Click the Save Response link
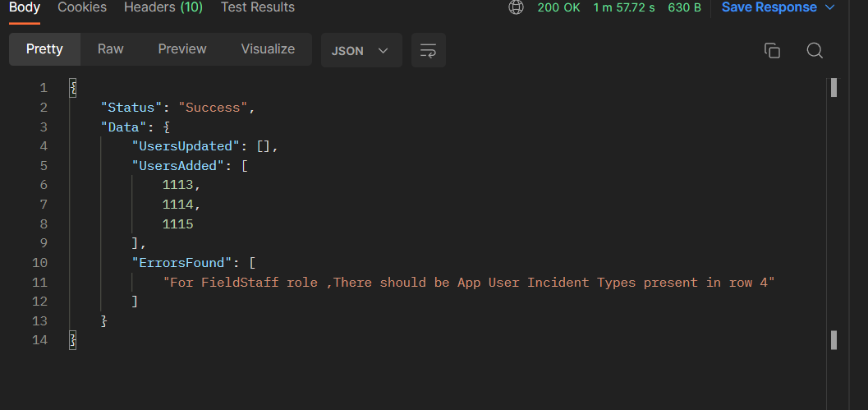 click(x=769, y=7)
